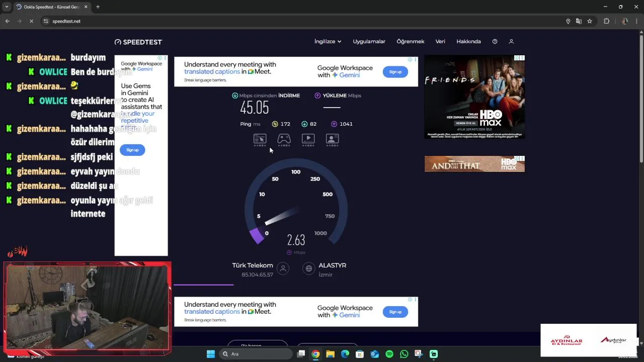
Task: Open the Friends HBO Max ad image
Action: (474, 97)
